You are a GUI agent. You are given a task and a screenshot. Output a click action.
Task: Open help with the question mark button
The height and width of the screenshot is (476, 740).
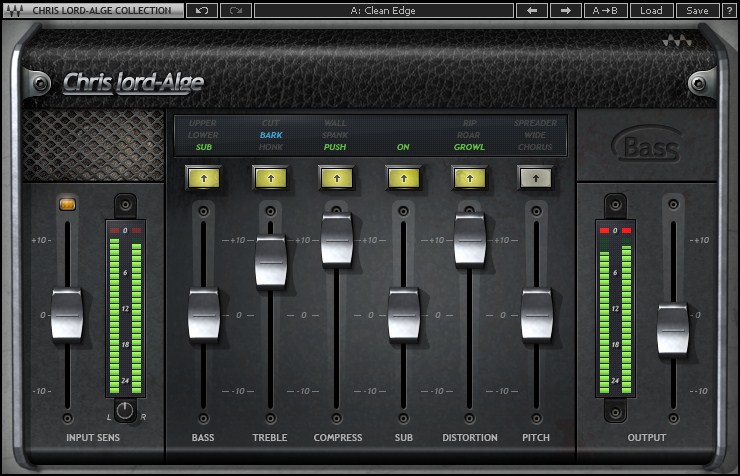(729, 10)
